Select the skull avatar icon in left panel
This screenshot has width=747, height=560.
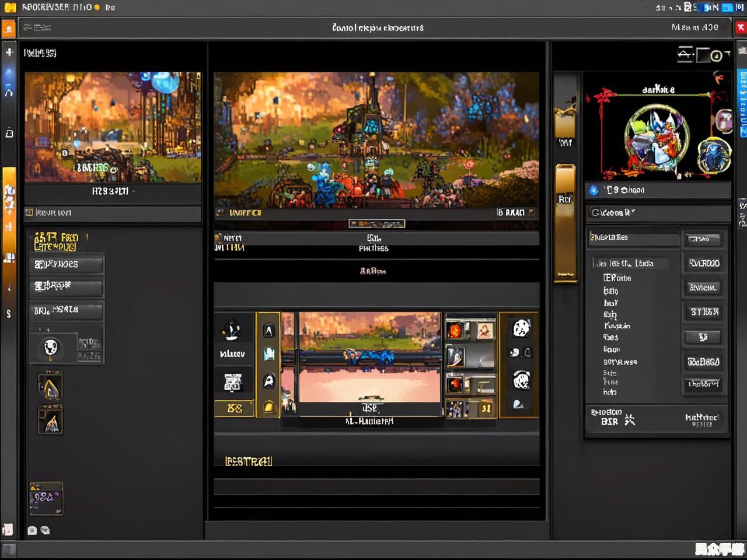pos(51,348)
